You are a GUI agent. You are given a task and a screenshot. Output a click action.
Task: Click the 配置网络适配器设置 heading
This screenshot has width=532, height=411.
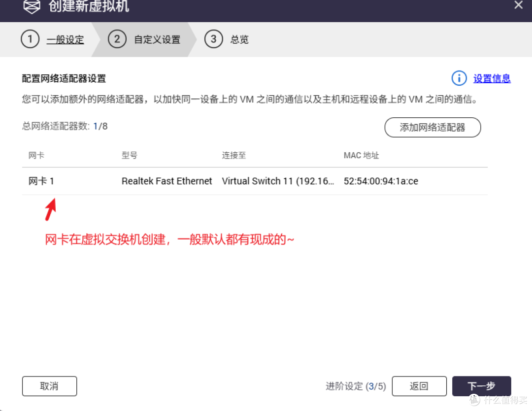click(64, 78)
